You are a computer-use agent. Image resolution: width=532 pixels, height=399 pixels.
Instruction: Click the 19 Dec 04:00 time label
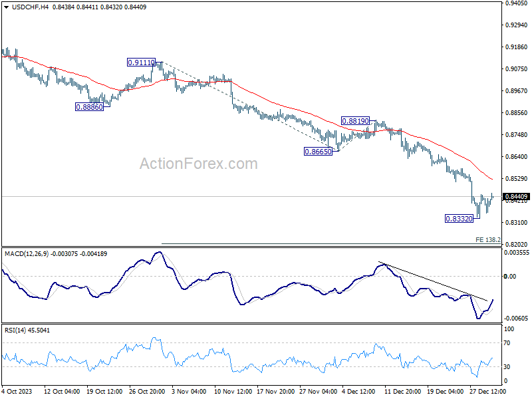(x=446, y=392)
